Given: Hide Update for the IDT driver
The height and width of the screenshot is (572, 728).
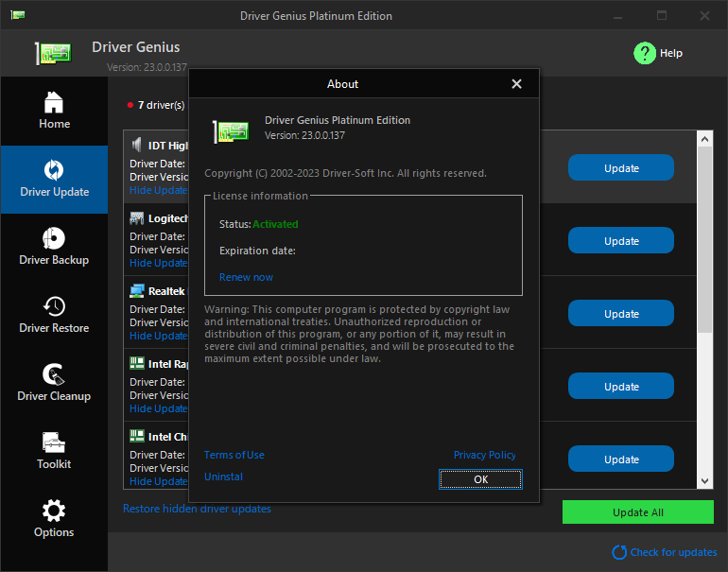Looking at the screenshot, I should (159, 190).
